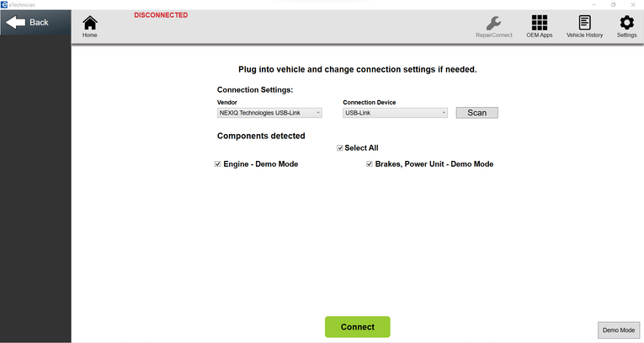Click the DISCONNECTED status text

click(161, 15)
